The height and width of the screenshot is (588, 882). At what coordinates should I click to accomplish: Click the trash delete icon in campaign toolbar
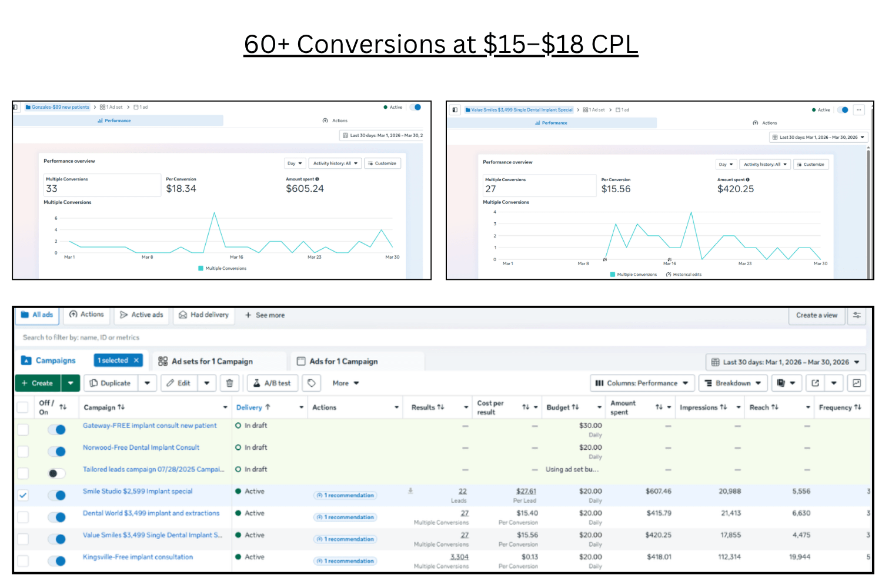229,383
